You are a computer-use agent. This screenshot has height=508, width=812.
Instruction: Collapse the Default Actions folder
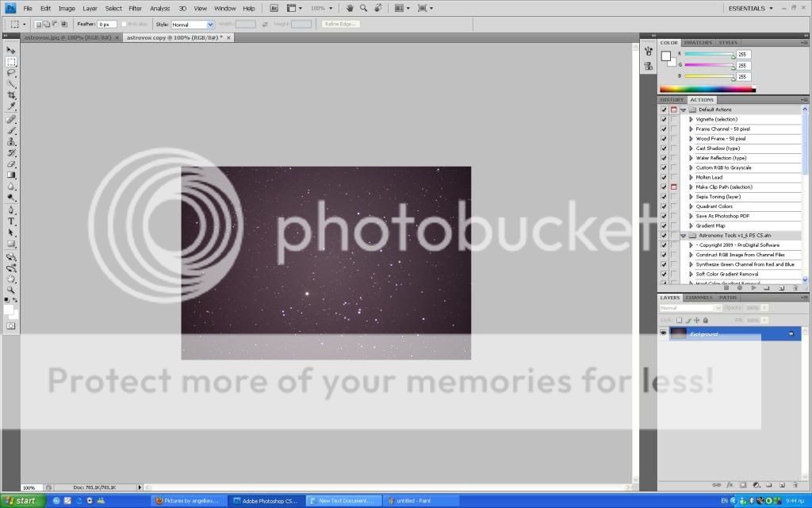pos(683,110)
